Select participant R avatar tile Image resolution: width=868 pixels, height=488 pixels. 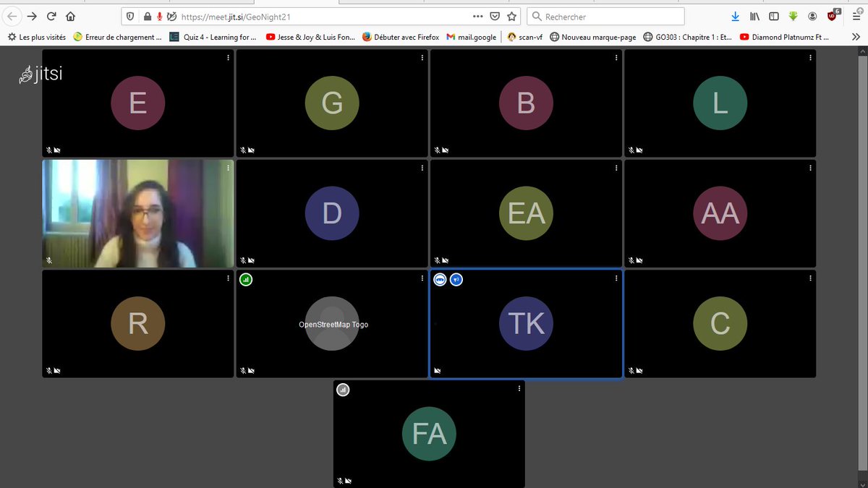click(138, 324)
